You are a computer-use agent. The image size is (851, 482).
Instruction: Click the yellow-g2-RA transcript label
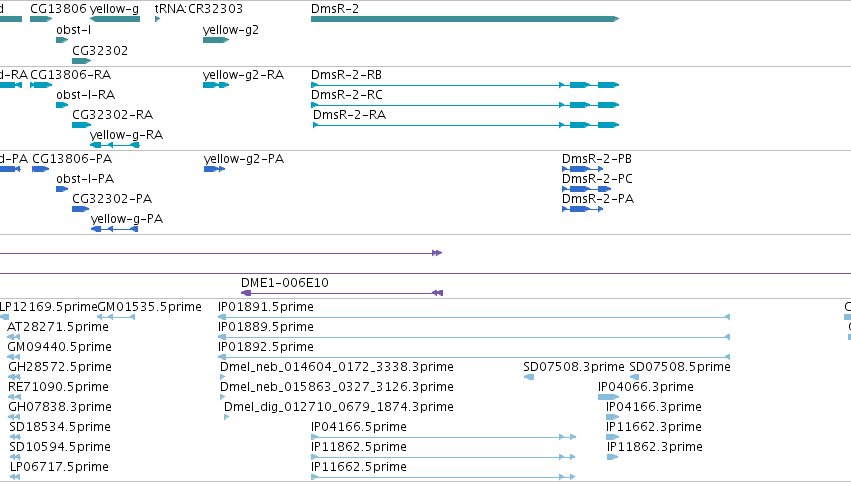[x=244, y=75]
